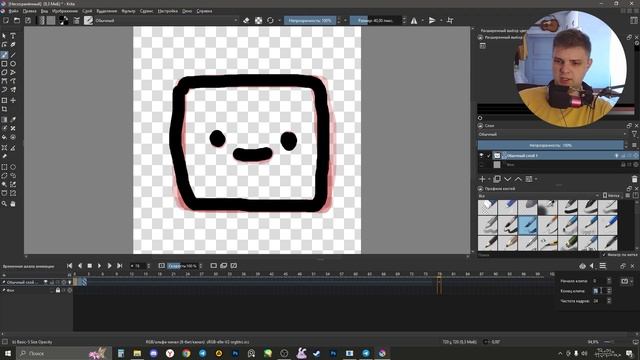640x360 pixels.
Task: Toggle horizontal mirror tool in toolbar
Action: pyautogui.click(x=414, y=20)
